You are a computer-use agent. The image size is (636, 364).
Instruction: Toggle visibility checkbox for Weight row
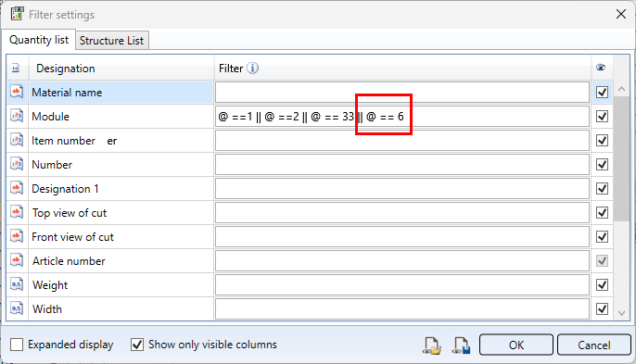point(602,285)
